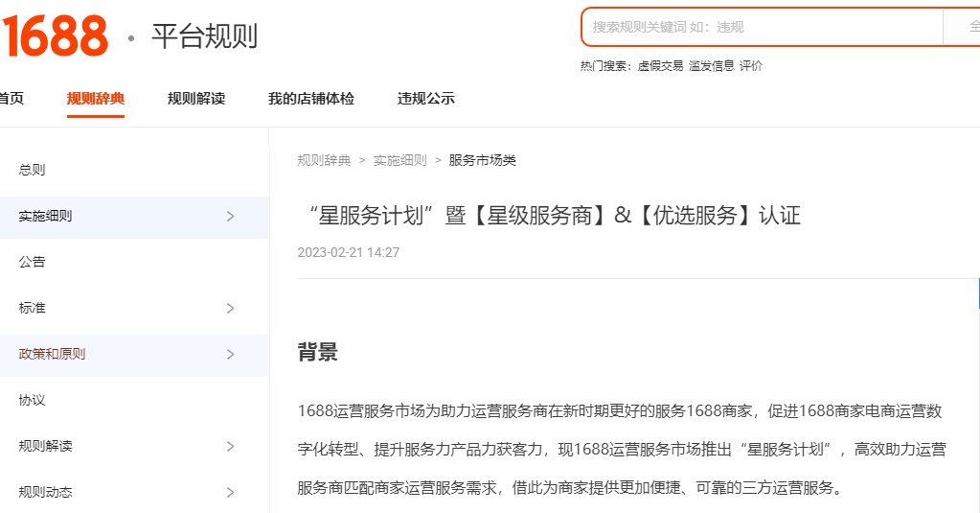
Task: Select 实施细则 sidebar item
Action: [134, 217]
